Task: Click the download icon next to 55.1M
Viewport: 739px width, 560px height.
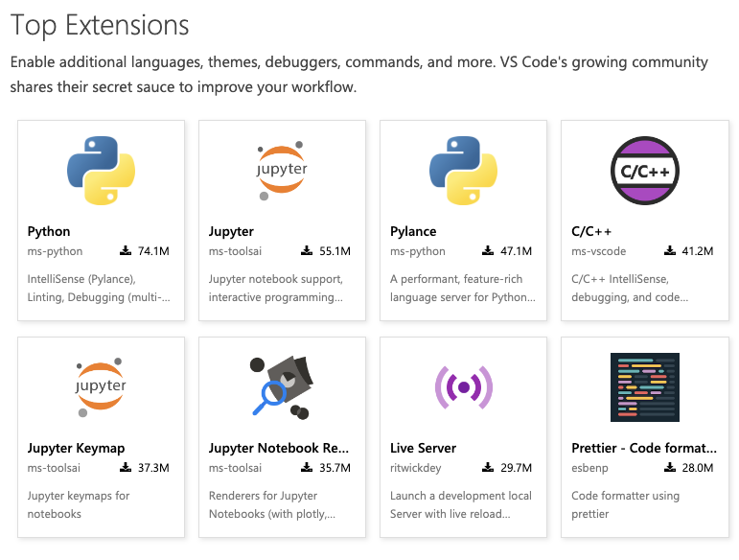Action: 307,250
